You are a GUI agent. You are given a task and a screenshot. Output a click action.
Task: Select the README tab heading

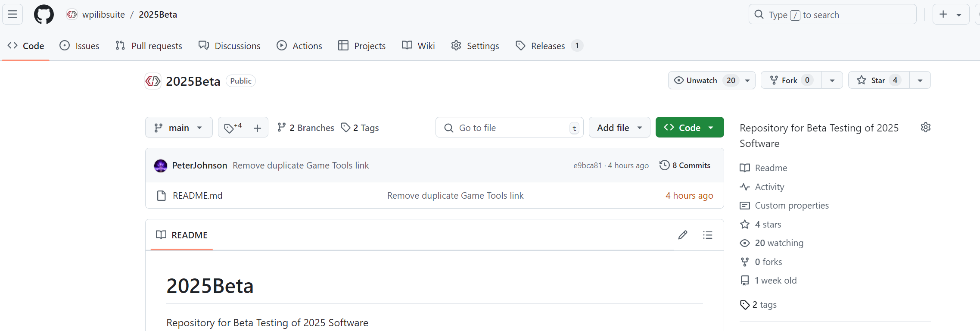[181, 235]
